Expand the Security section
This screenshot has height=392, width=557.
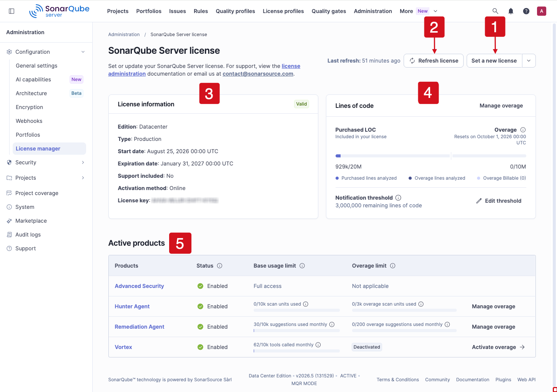[x=46, y=162]
